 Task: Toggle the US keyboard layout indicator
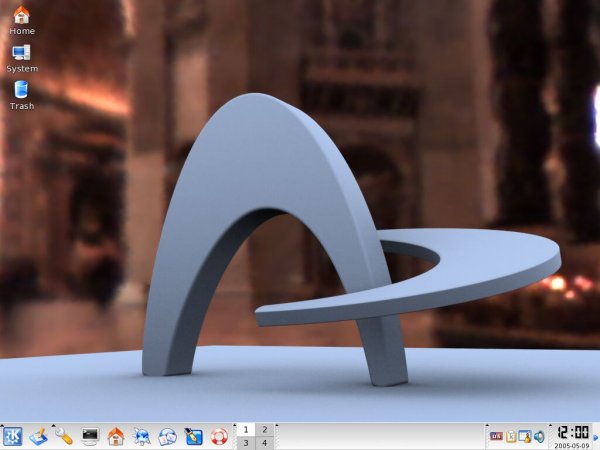click(496, 436)
